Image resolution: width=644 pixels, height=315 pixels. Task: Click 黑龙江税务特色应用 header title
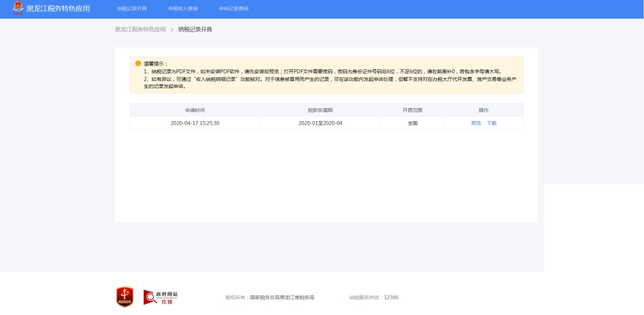(x=58, y=8)
